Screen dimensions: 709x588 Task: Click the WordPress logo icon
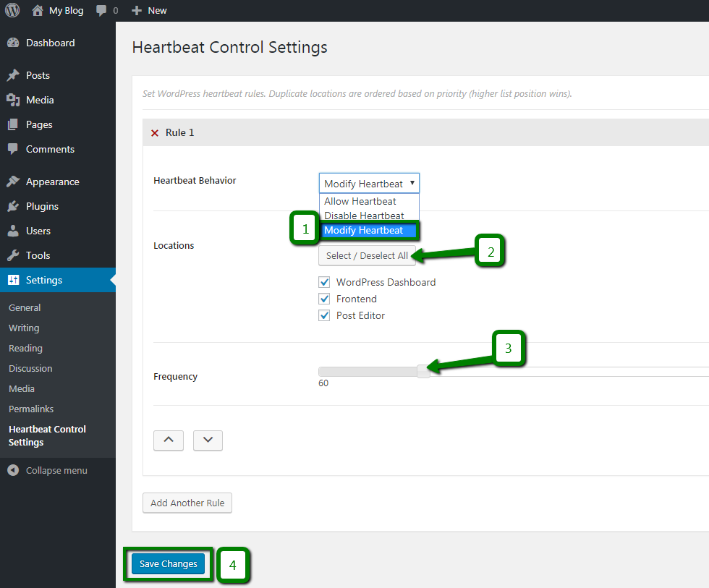coord(12,10)
